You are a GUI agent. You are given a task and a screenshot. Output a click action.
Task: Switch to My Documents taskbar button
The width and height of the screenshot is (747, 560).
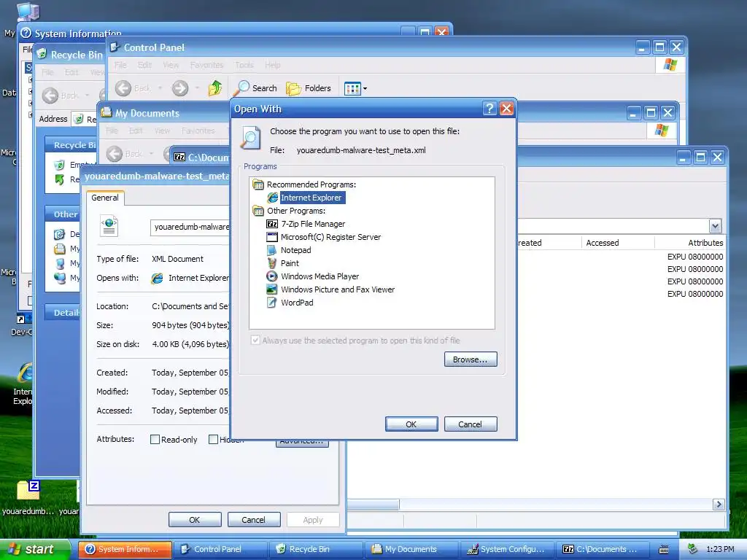[412, 549]
